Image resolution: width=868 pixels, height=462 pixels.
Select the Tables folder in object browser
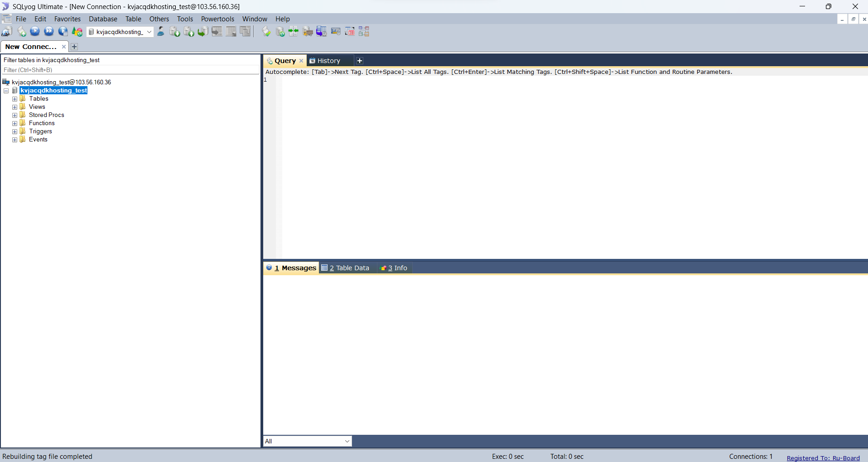[x=39, y=99]
